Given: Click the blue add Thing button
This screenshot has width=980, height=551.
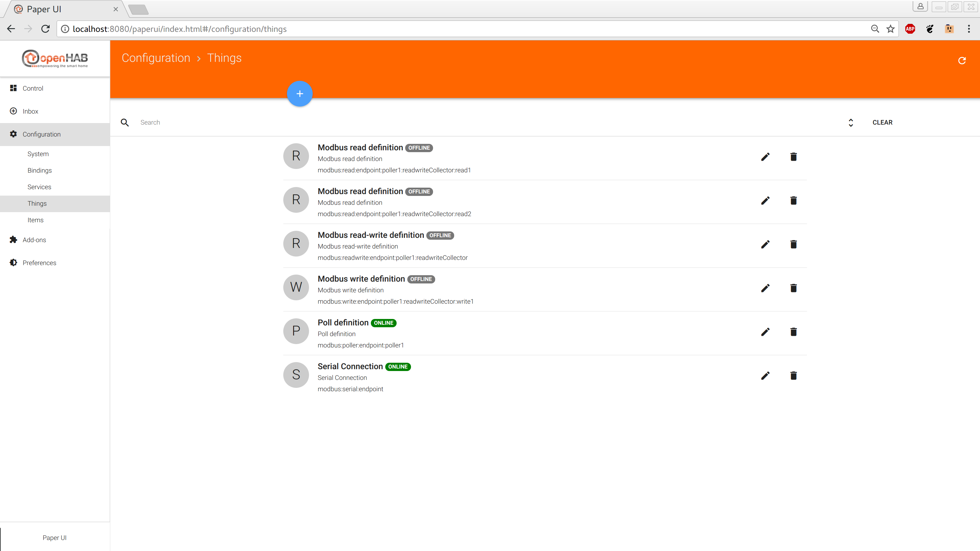Looking at the screenshot, I should pos(300,94).
